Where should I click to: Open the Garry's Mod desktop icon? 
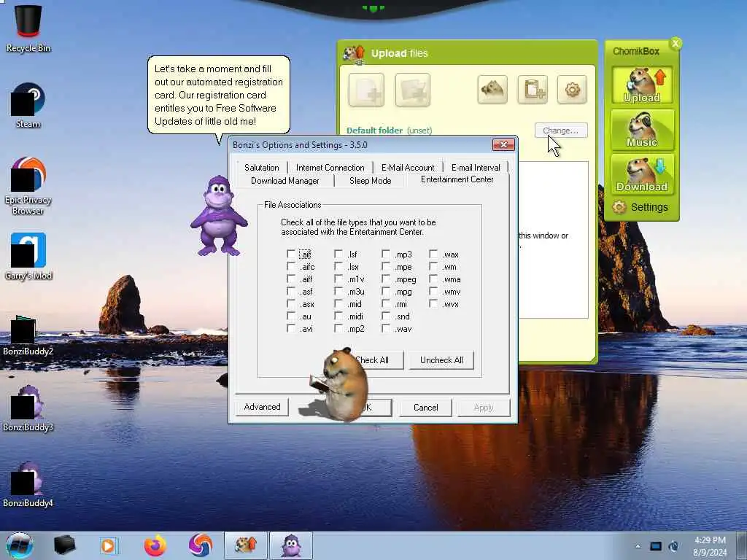[28, 256]
